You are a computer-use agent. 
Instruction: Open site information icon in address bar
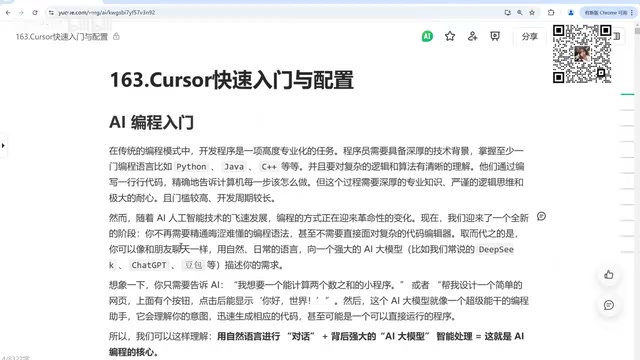click(51, 13)
